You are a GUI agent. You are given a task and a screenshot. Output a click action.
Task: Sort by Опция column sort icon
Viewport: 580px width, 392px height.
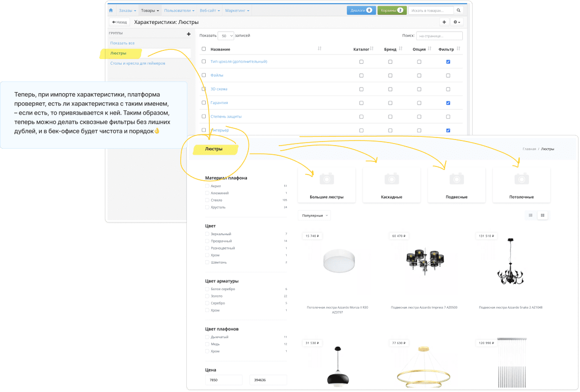429,49
